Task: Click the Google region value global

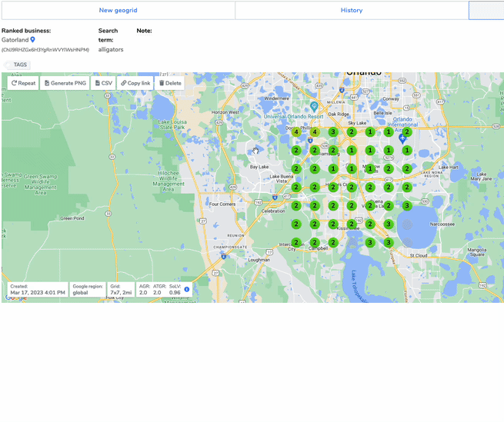Action: (80, 293)
